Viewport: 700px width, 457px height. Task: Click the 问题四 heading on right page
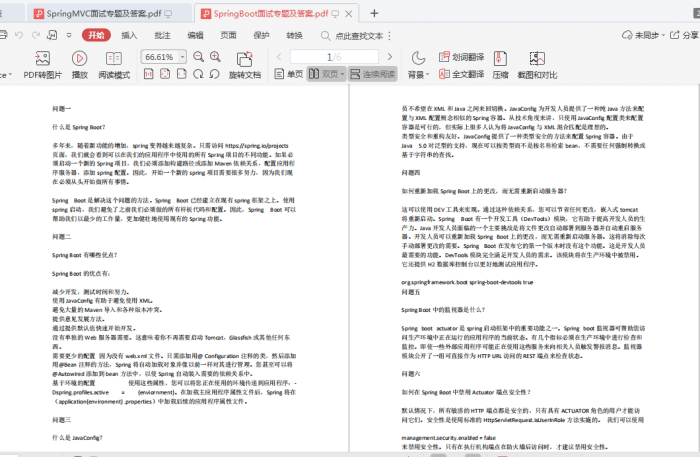point(410,172)
